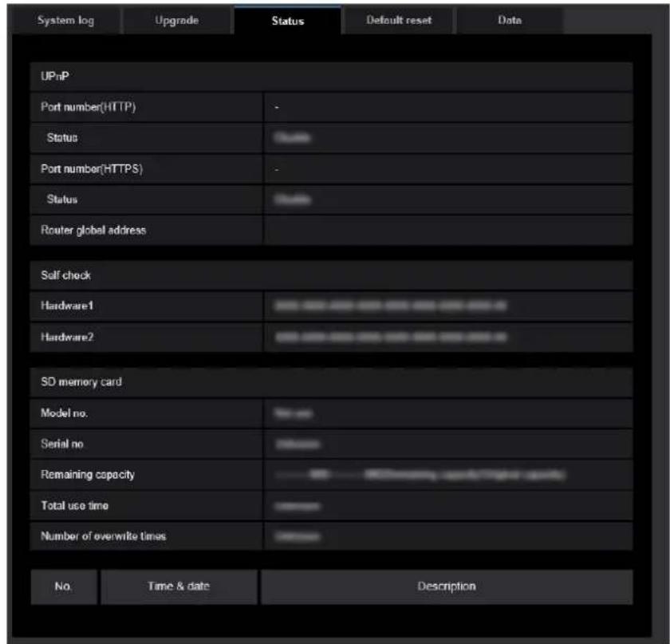The height and width of the screenshot is (644, 670).
Task: Click the Remaining capacity value
Action: click(448, 475)
